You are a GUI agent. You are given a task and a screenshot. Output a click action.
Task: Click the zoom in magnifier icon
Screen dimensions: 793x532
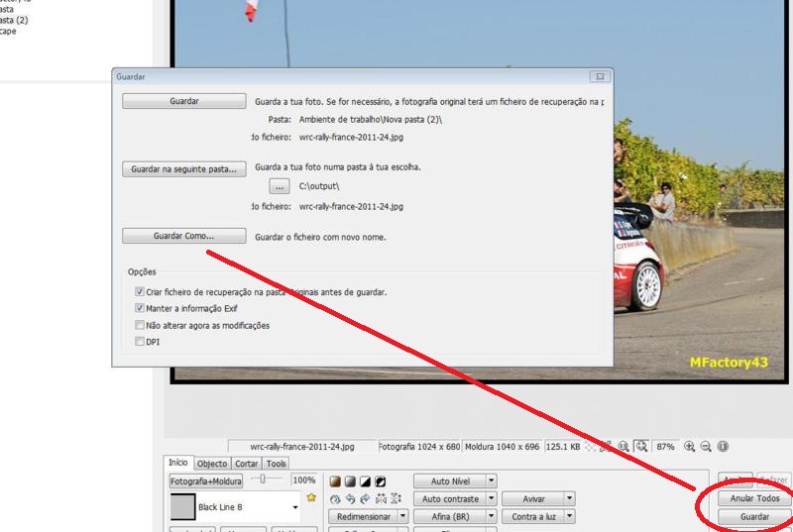tap(689, 446)
